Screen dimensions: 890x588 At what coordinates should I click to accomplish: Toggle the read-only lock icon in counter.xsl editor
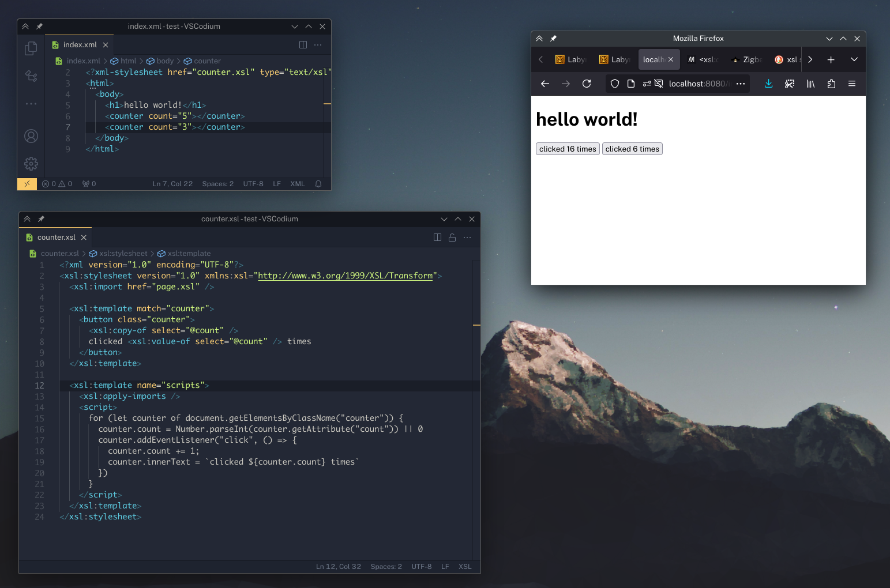[x=452, y=238]
